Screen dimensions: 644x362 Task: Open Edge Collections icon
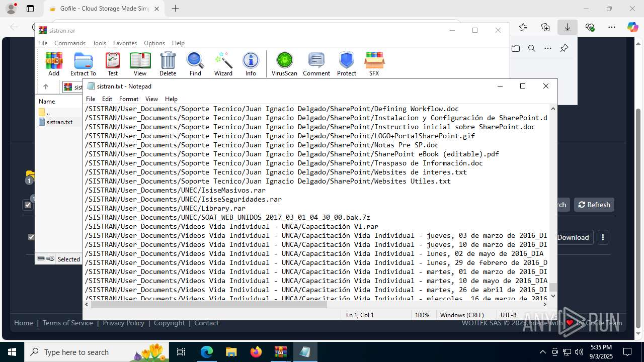pos(545,27)
